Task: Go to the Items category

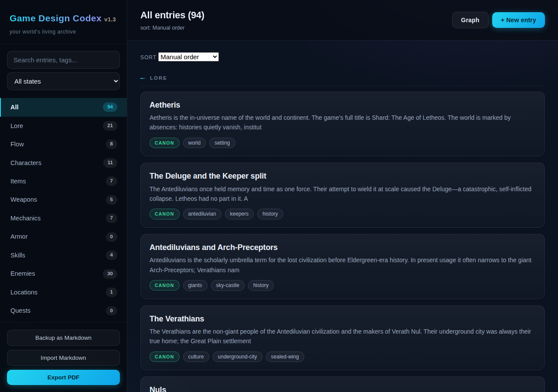Action: click(63, 181)
